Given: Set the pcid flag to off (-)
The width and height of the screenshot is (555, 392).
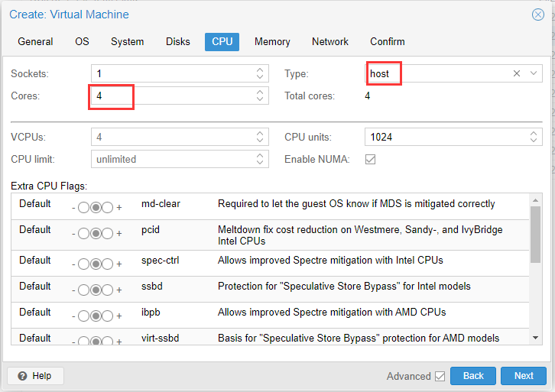Looking at the screenshot, I should (x=83, y=233).
